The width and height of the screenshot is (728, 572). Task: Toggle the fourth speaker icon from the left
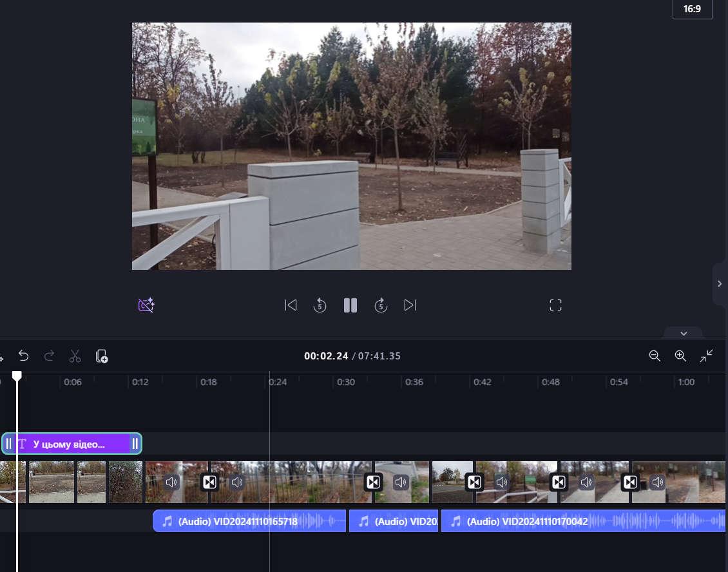click(501, 482)
